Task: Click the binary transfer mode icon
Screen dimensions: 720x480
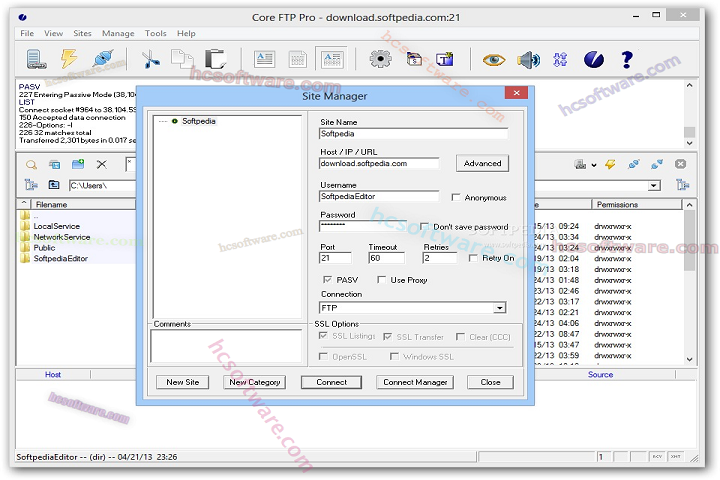Action: (560, 59)
